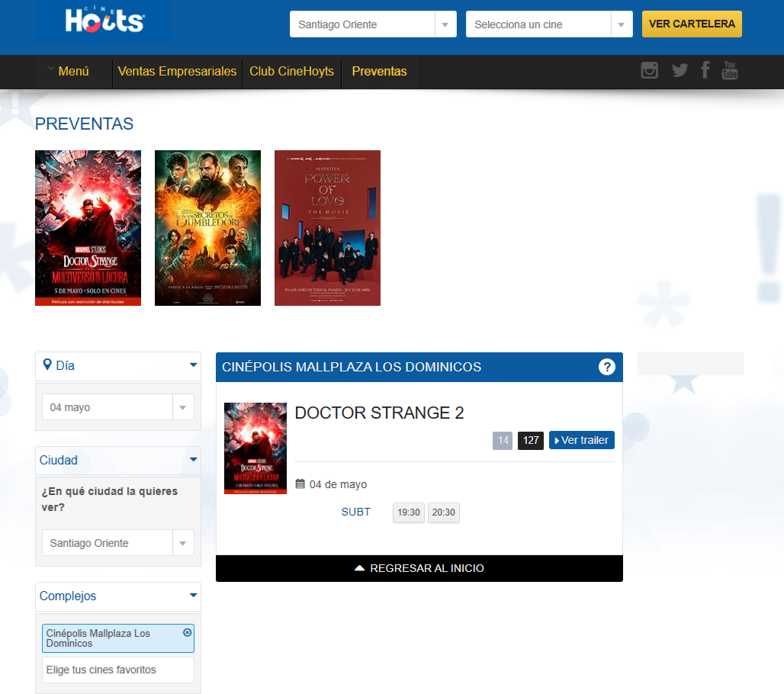
Task: Go to Ventas Empresariales
Action: coord(177,72)
